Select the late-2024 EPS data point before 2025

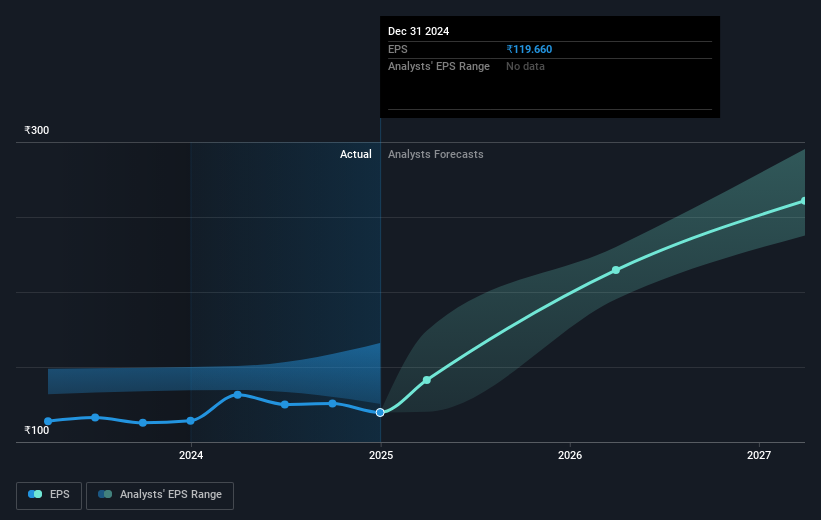[332, 403]
